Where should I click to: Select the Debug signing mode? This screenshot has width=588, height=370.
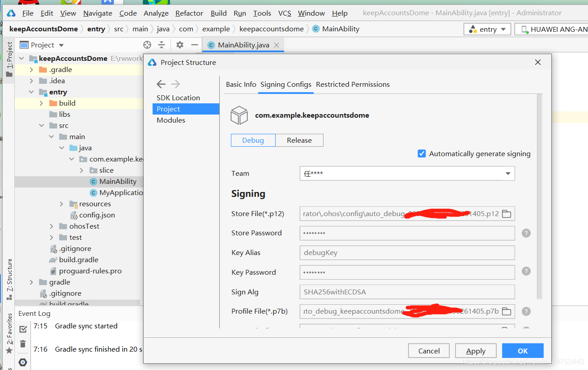(253, 140)
